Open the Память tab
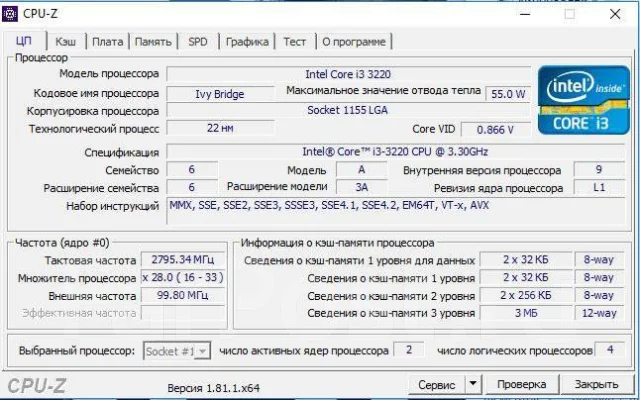640x400 pixels. click(x=153, y=42)
